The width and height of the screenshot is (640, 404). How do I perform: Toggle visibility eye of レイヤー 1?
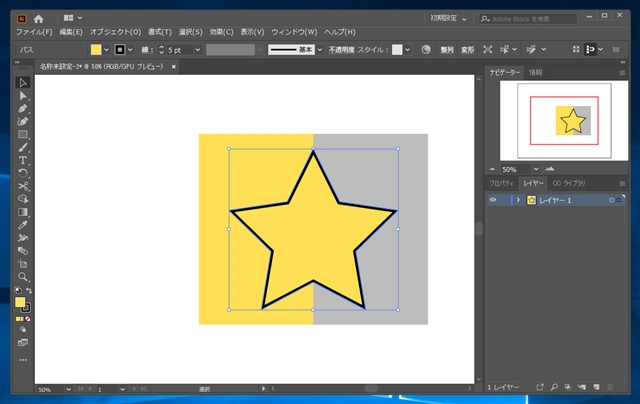[x=493, y=200]
